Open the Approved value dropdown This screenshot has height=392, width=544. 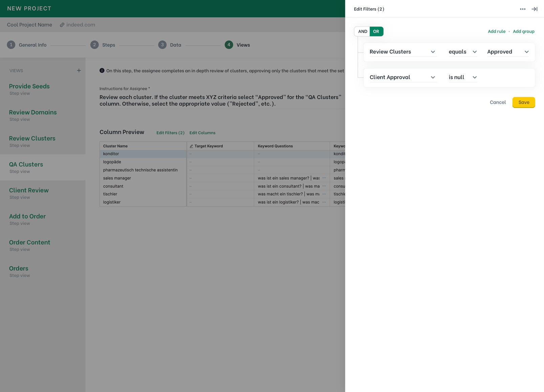pos(508,52)
